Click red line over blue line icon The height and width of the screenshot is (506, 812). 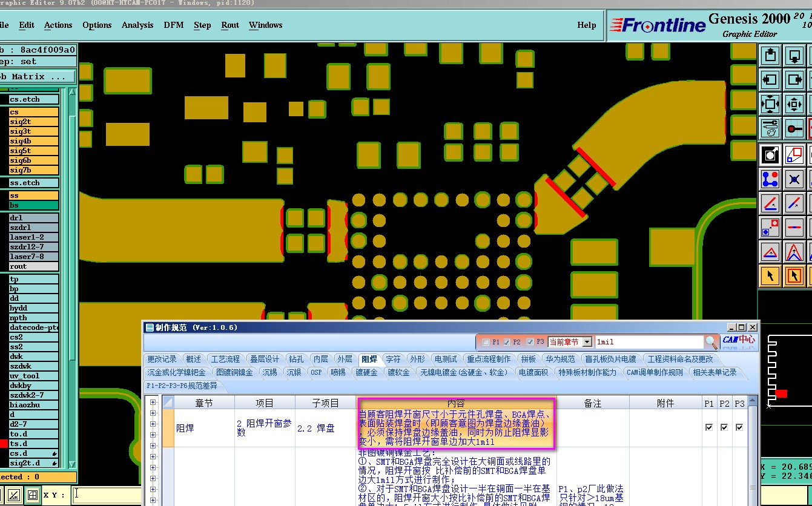click(770, 203)
